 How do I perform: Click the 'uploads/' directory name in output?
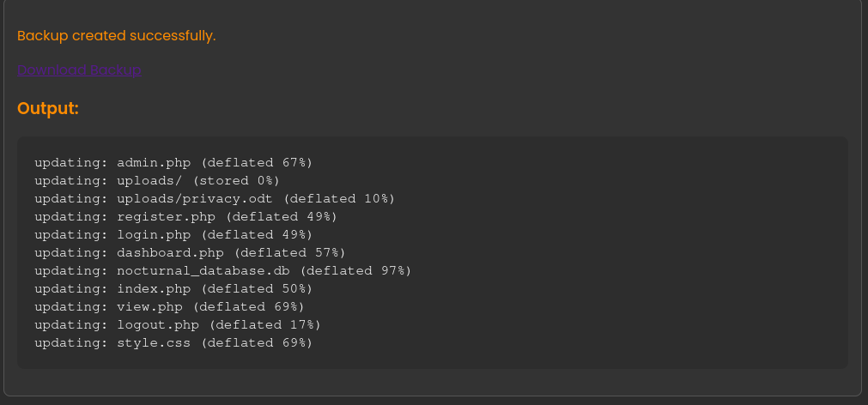[x=150, y=180]
